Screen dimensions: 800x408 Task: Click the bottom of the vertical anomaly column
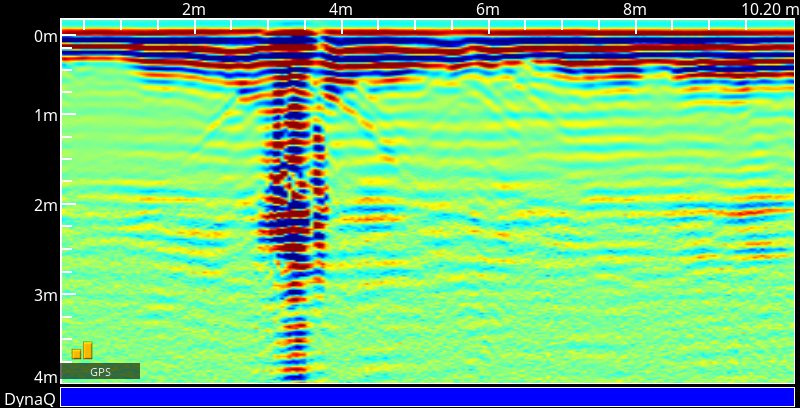pyautogui.click(x=293, y=372)
